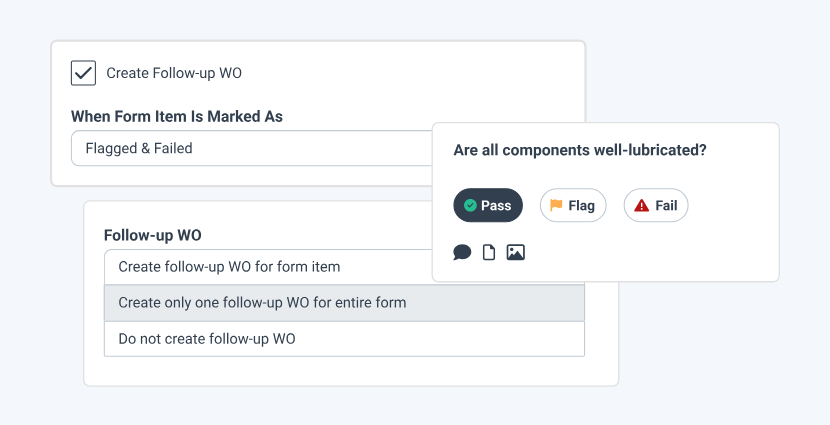Open the comment bubble icon
The width and height of the screenshot is (830, 425).
462,252
